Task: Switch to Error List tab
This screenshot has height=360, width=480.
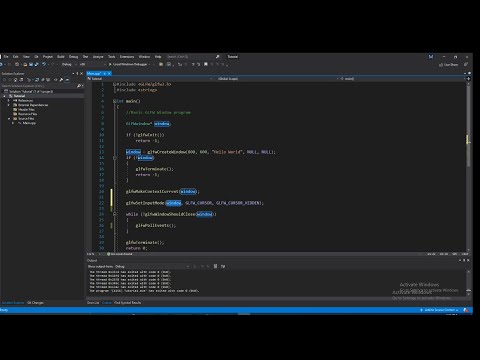Action: click(93, 303)
